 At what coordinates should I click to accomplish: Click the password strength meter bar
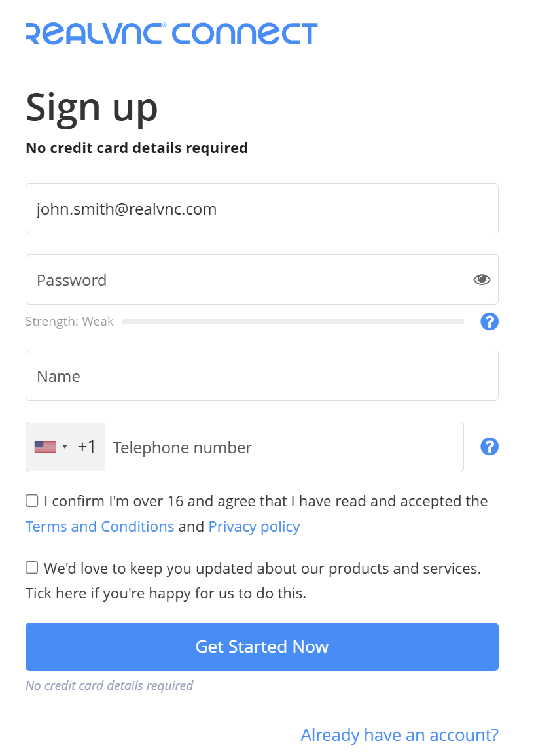click(x=293, y=322)
